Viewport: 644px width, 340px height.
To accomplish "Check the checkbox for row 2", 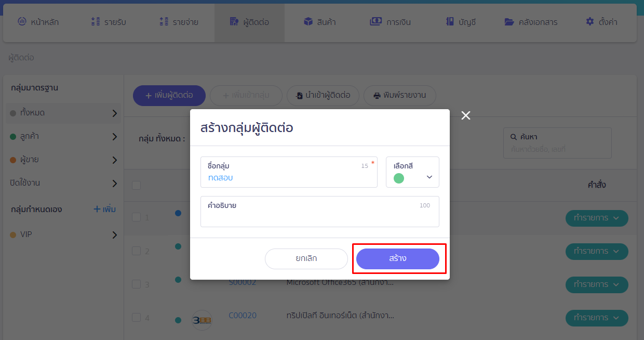I will coord(136,251).
